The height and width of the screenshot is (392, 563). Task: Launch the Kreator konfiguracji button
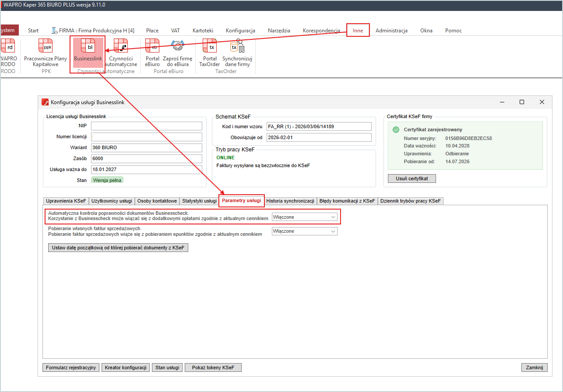coord(126,367)
